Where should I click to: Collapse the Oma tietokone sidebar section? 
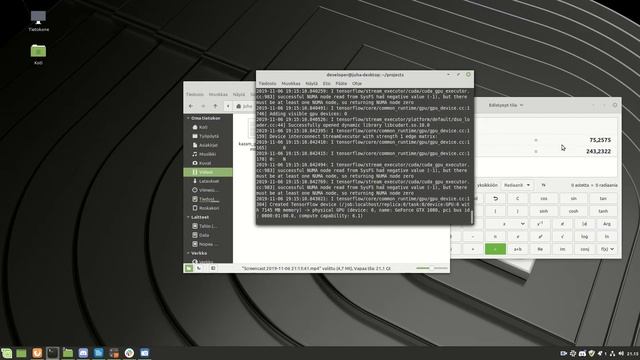(188, 118)
